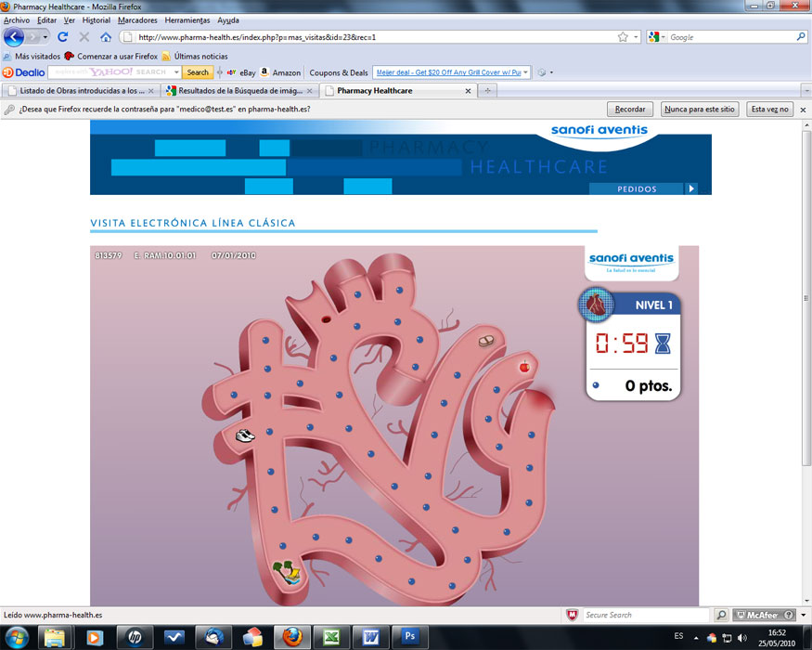
Task: Open the Últimas noticias feed bookmark
Action: pyautogui.click(x=195, y=56)
